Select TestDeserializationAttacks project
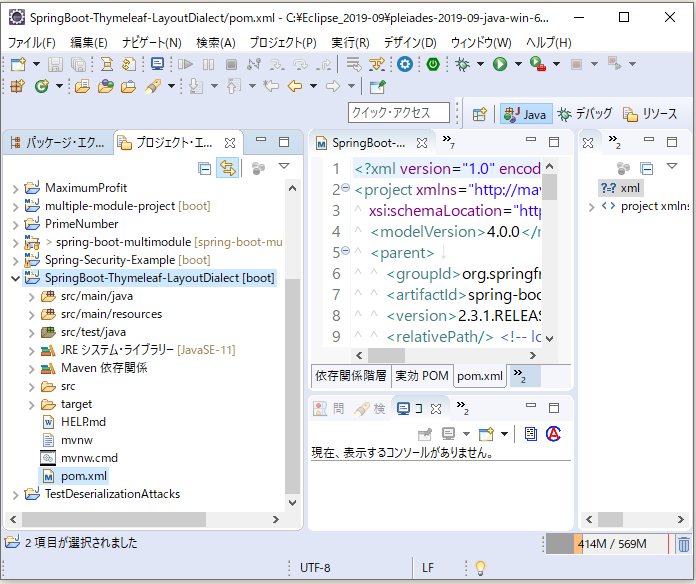The image size is (696, 584). coord(112,494)
